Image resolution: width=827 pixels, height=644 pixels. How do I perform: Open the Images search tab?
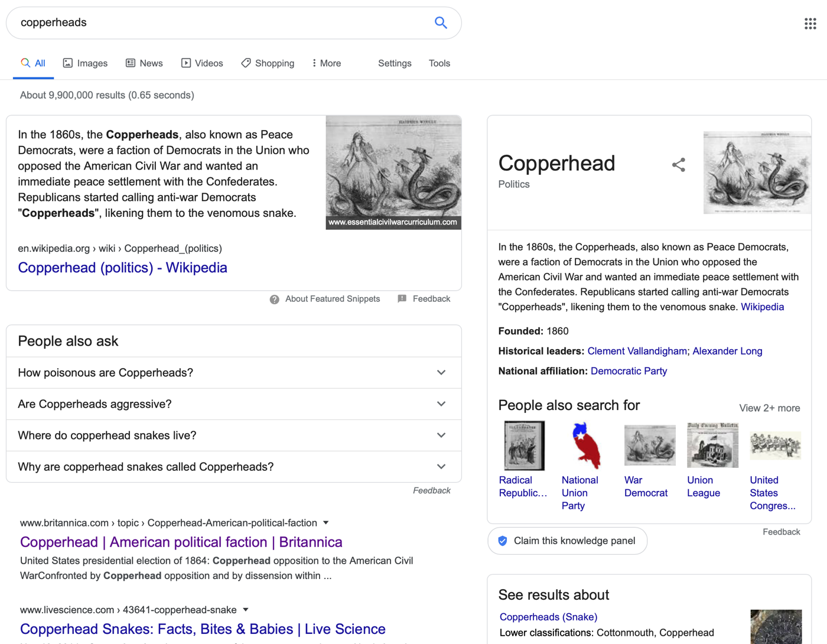tap(85, 63)
